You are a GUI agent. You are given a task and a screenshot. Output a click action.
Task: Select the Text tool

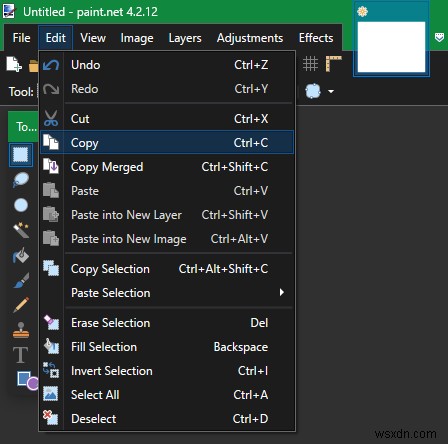point(20,355)
